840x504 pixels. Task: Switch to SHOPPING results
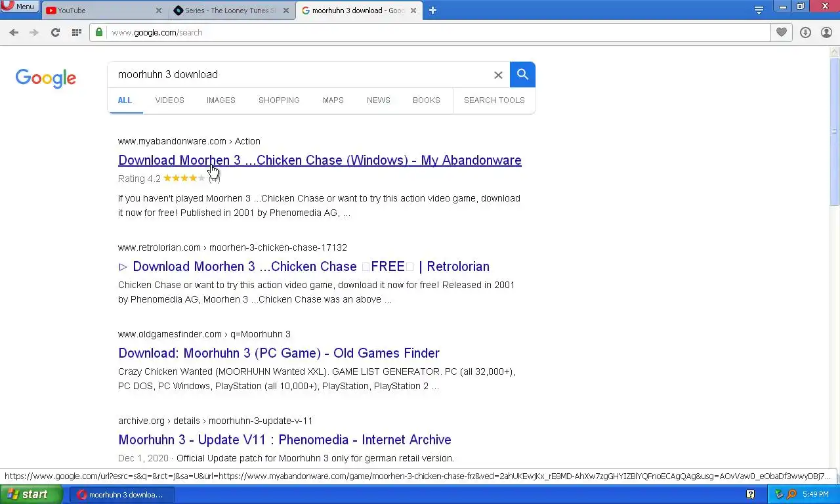pos(279,100)
